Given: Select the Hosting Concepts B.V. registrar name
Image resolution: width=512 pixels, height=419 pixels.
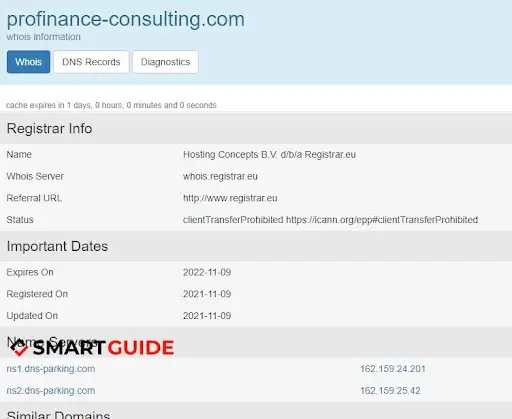Looking at the screenshot, I should (x=269, y=155).
